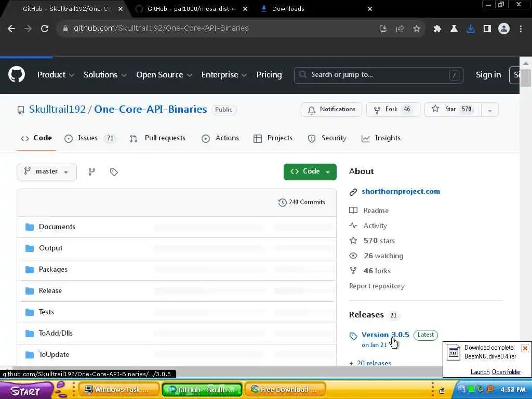Click the ToUpdate folder icon
This screenshot has height=399, width=532.
point(30,355)
